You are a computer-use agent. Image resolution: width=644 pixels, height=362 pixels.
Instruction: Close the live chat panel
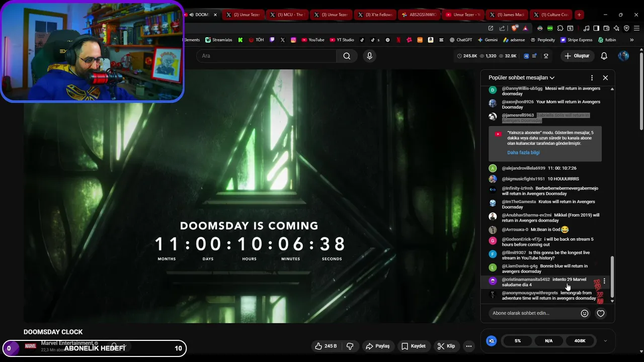pyautogui.click(x=605, y=77)
